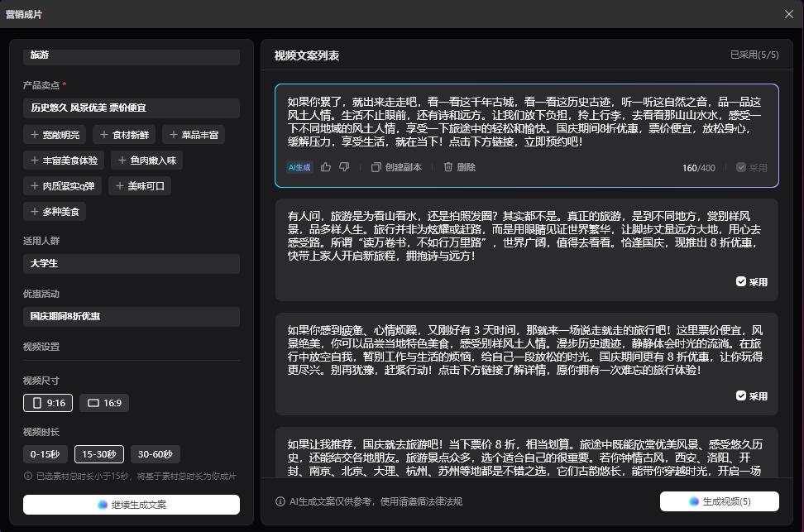Screen dimensions: 804x532
Task: Add the 宽敞明亮 selling point tag
Action: (55, 135)
